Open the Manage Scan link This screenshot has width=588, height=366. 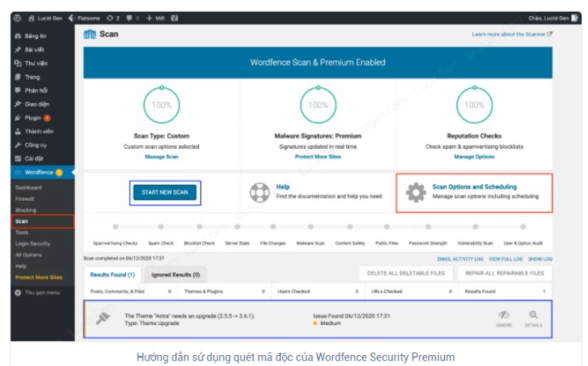click(x=161, y=157)
